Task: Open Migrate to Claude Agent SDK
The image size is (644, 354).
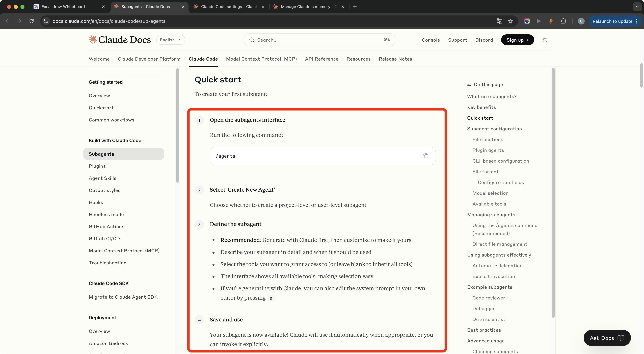Action: point(123,297)
